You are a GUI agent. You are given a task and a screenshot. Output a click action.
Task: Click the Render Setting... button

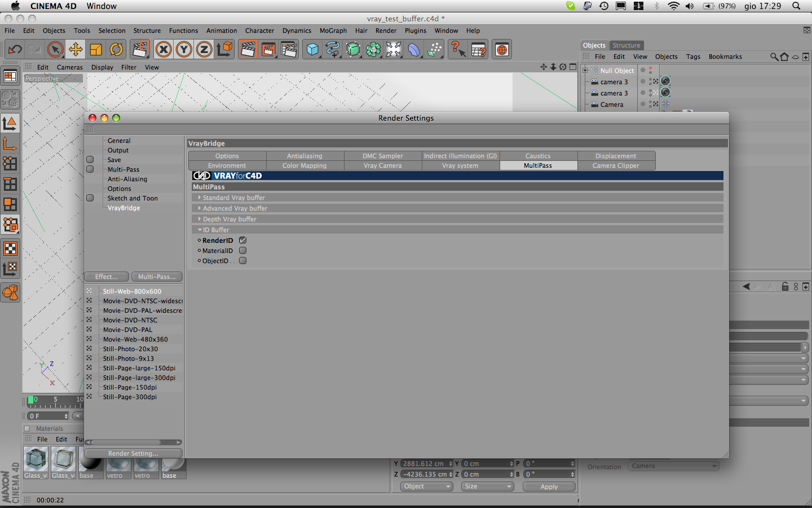click(133, 453)
